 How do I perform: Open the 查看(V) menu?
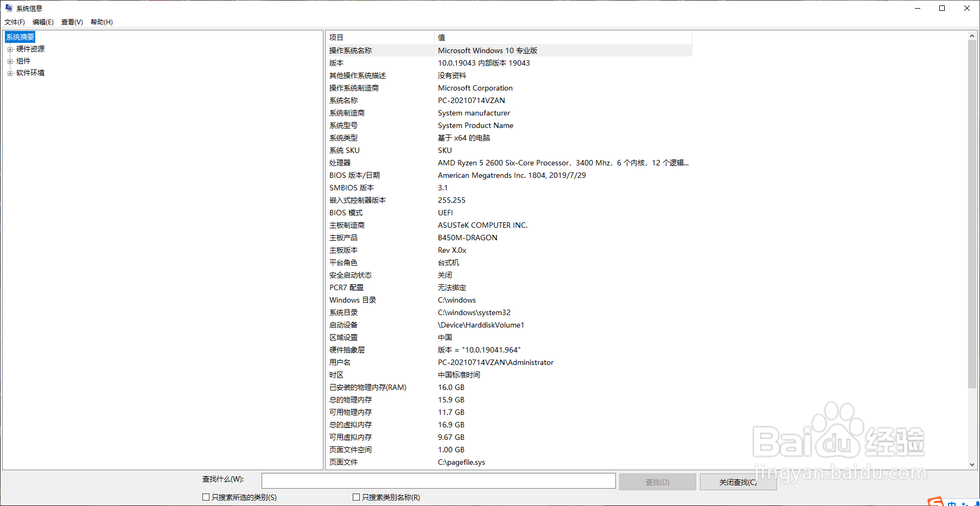[72, 22]
